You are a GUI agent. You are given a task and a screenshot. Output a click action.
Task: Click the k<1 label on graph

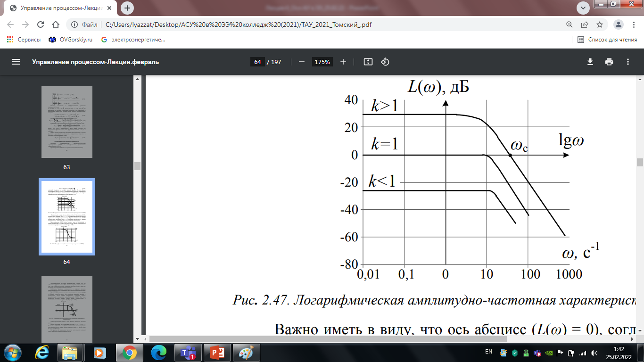point(382,181)
